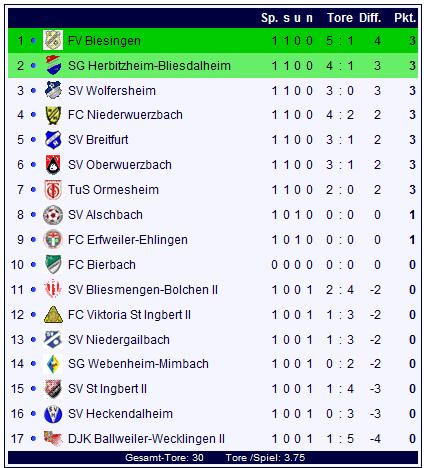424x468 pixels.
Task: Select the SV Alschbach football crest
Action: (53, 215)
